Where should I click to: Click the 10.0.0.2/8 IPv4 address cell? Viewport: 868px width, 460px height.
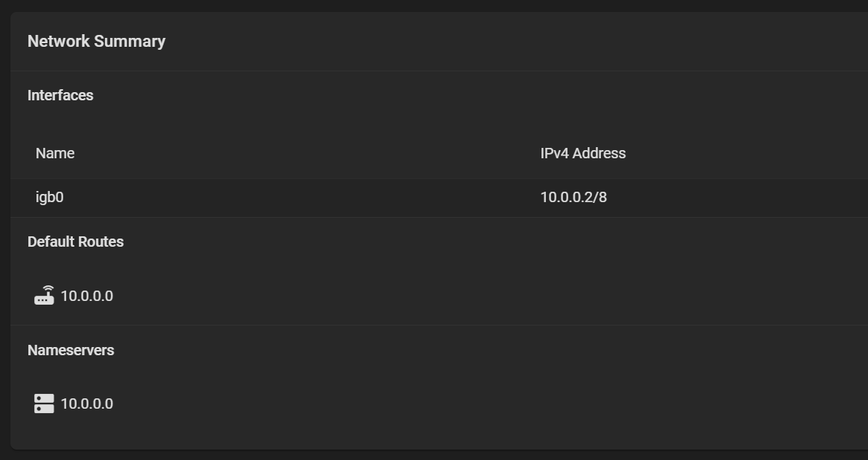(x=573, y=197)
